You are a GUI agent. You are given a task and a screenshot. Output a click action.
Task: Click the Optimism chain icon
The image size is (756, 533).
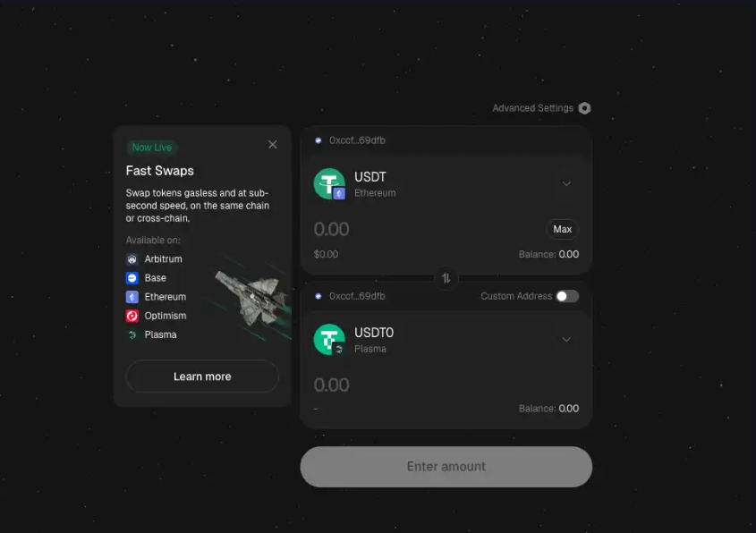(132, 316)
